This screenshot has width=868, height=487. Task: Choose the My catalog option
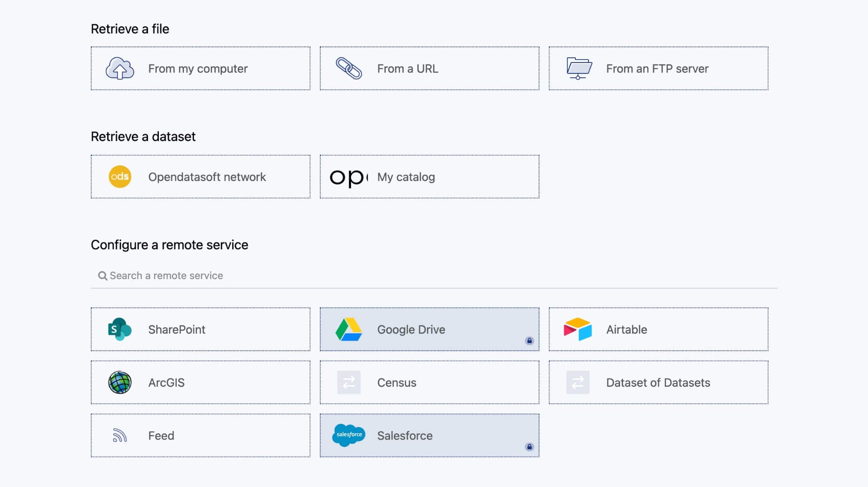[429, 177]
